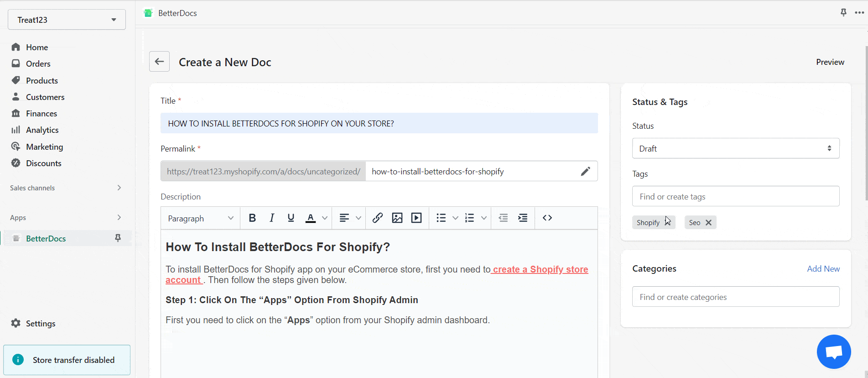Open Settings in the sidebar

(40, 323)
